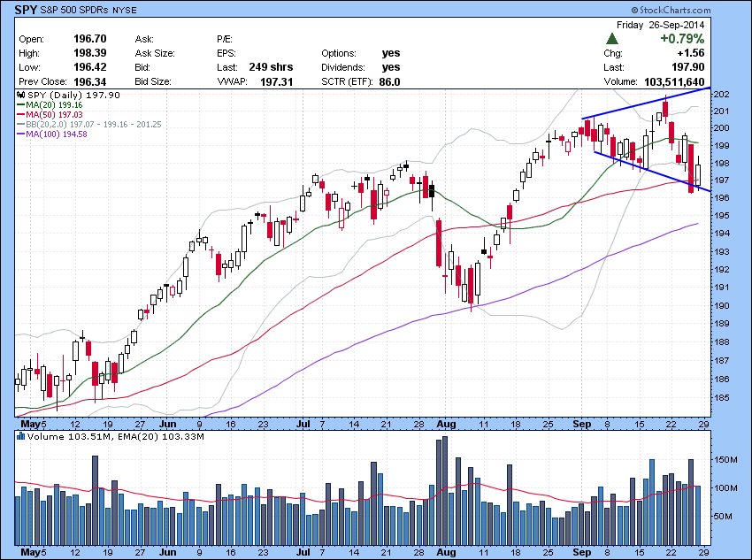
Task: Click the Jun date label under volume panel
Action: pyautogui.click(x=168, y=552)
